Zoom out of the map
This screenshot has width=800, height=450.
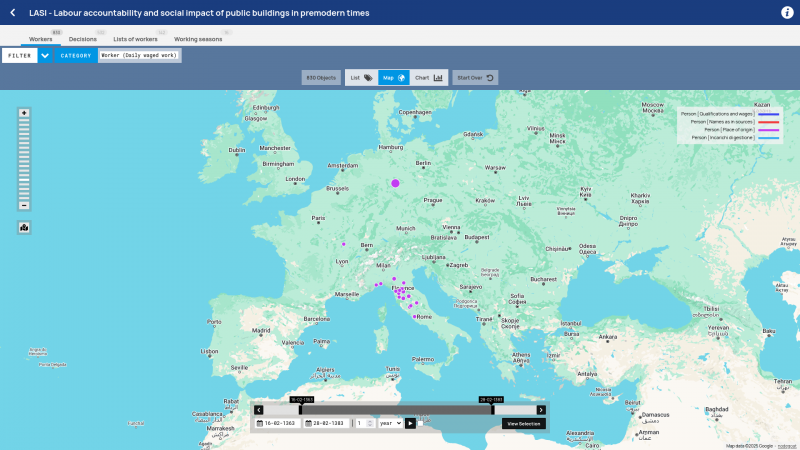24,206
